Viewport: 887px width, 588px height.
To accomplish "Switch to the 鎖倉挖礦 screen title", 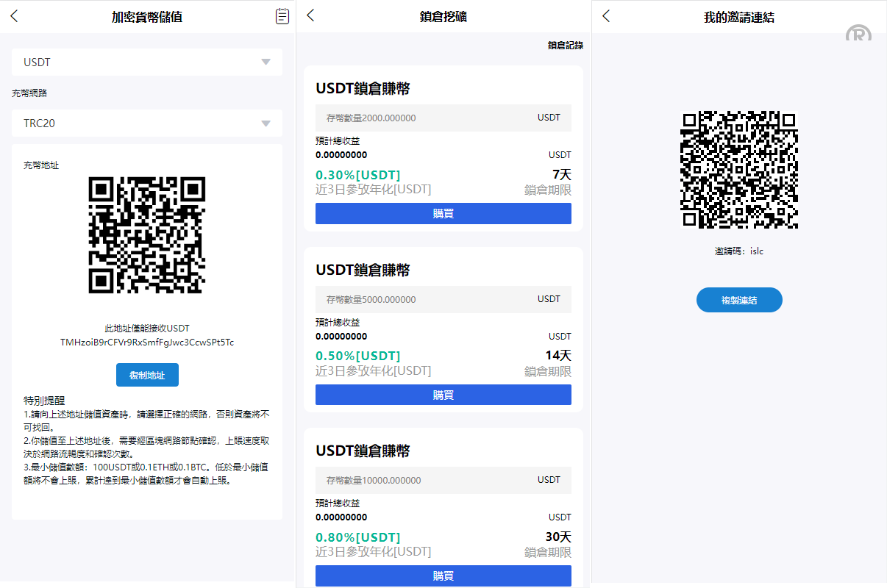I will click(x=442, y=16).
